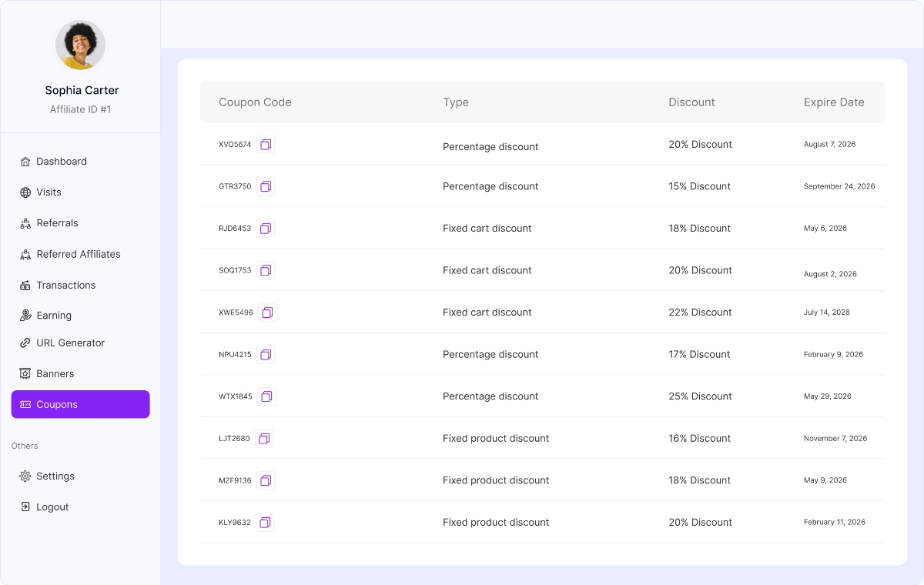Screen dimensions: 924x585
Task: Copy coupon code WTX1845
Action: [266, 396]
